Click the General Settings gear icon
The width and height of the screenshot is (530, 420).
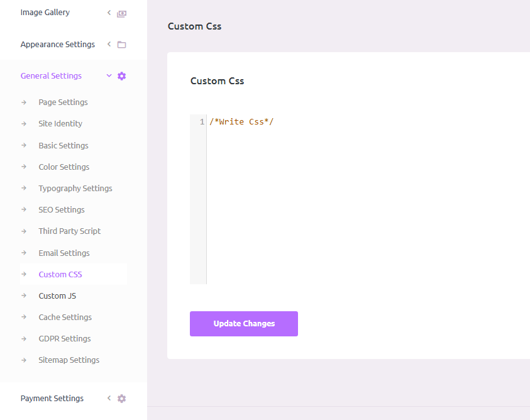coord(121,76)
